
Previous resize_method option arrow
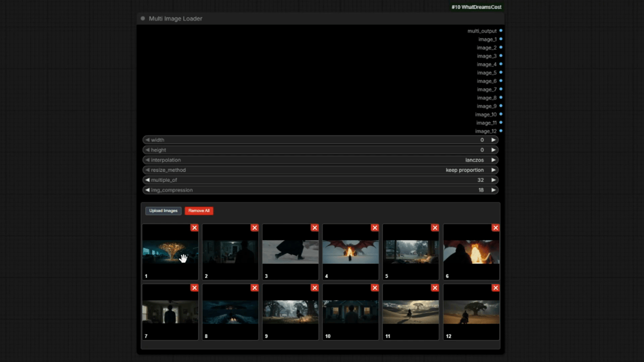[x=147, y=170]
